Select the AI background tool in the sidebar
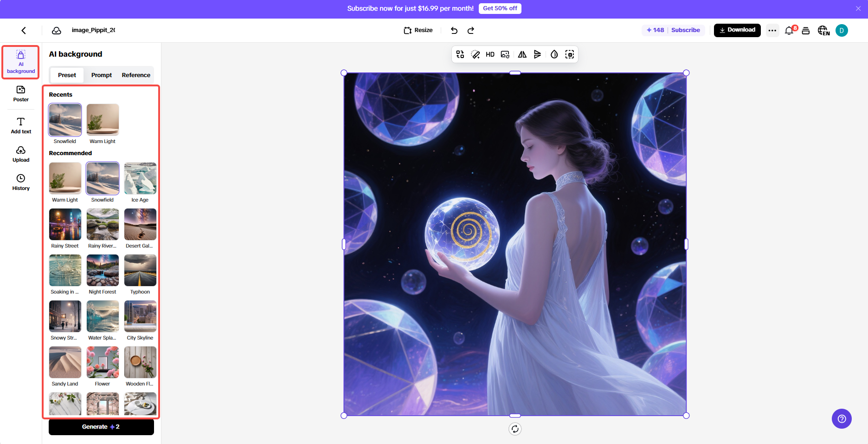 pyautogui.click(x=20, y=62)
